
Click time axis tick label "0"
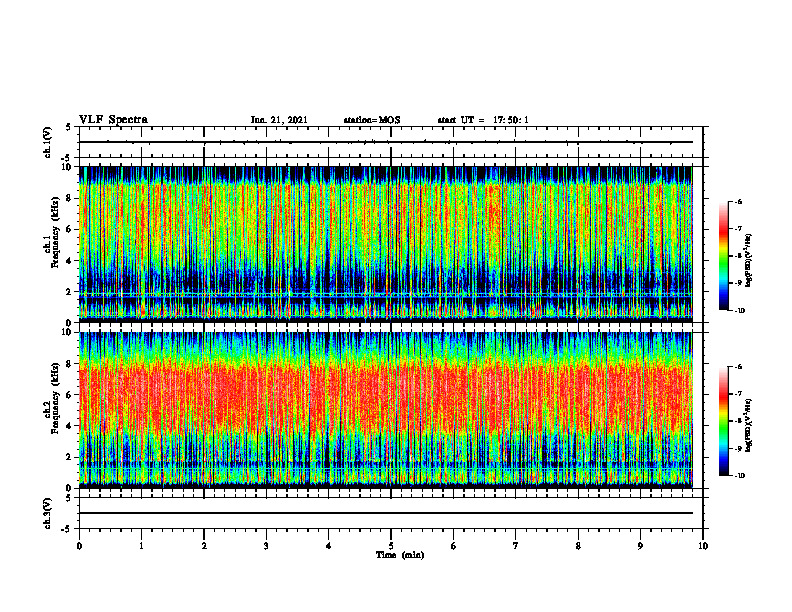(x=79, y=546)
